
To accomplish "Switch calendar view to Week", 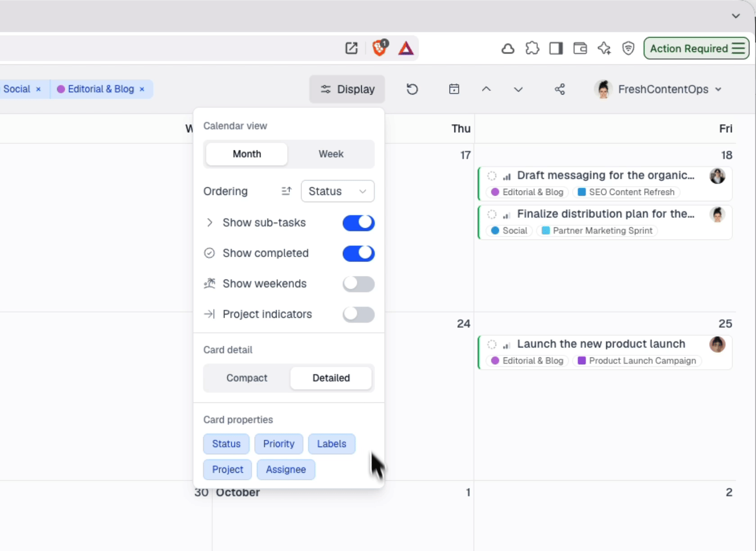I will point(331,154).
